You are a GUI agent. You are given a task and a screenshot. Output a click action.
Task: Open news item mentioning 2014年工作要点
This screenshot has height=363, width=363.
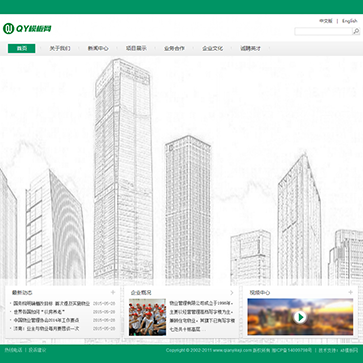(46, 320)
